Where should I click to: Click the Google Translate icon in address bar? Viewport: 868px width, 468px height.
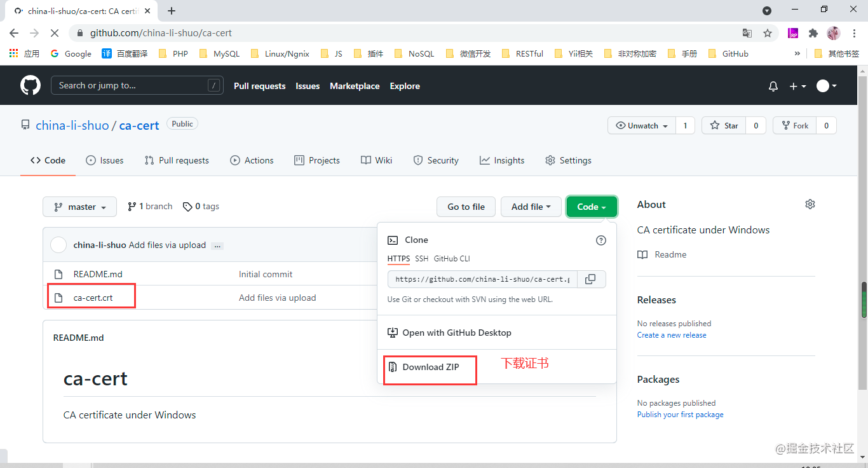pyautogui.click(x=748, y=32)
